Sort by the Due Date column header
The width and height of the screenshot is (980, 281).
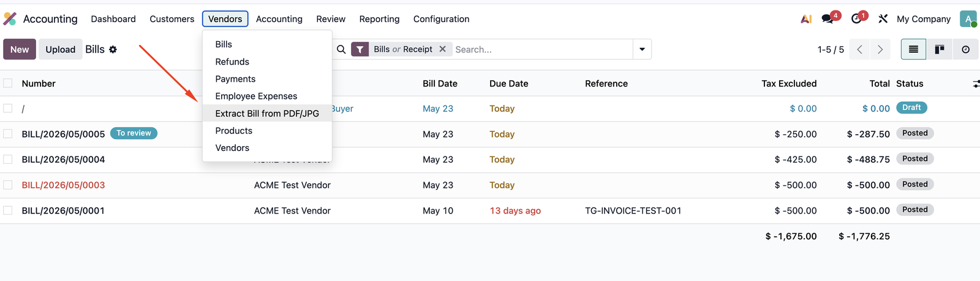click(x=508, y=83)
